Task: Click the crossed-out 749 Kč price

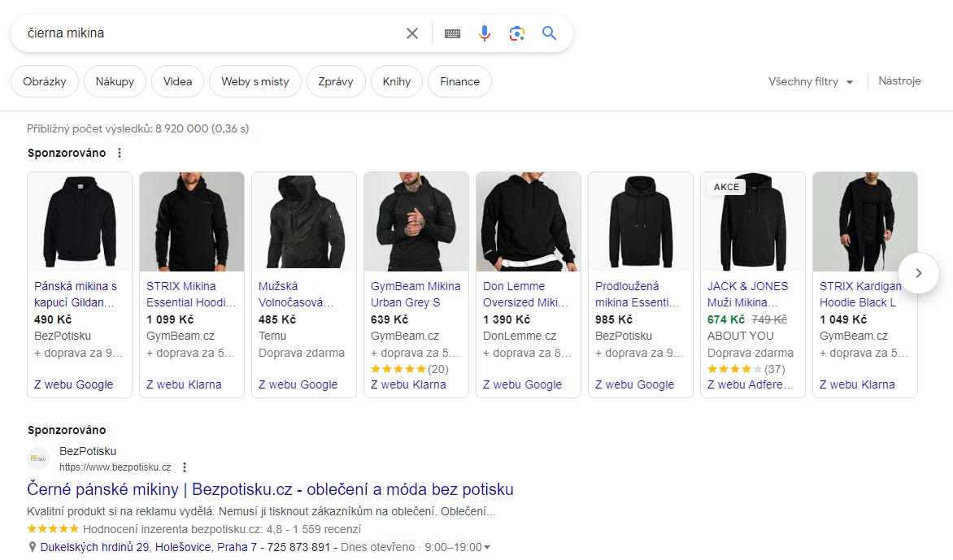Action: [x=769, y=319]
